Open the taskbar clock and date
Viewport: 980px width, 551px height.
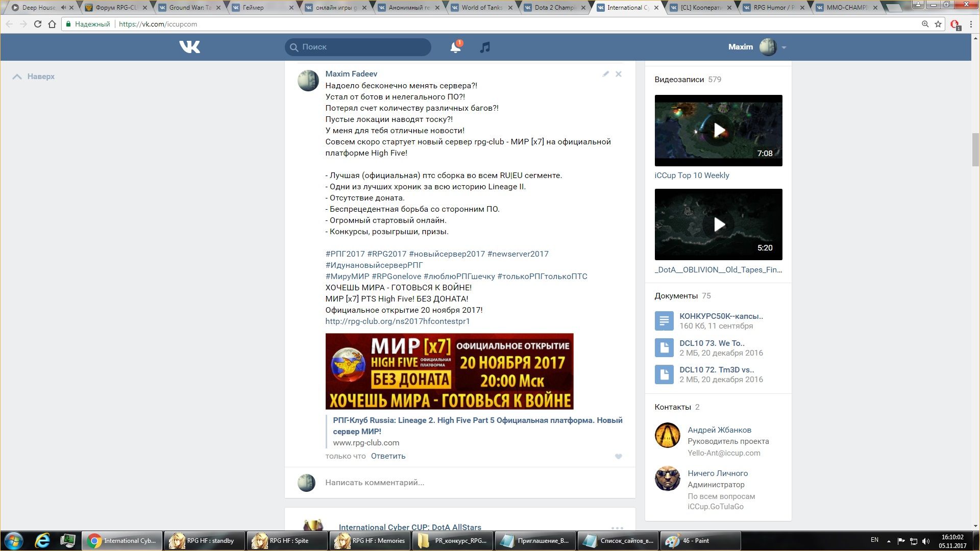click(952, 541)
